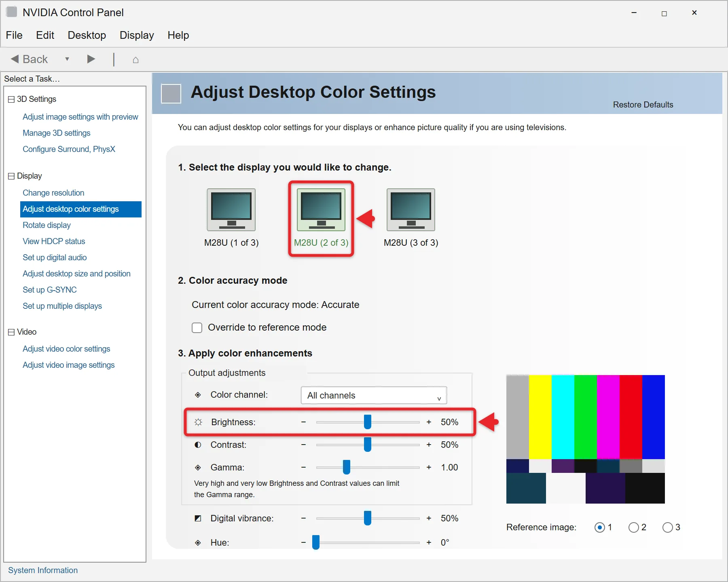728x582 pixels.
Task: Open the Back history dropdown arrow
Action: click(67, 59)
